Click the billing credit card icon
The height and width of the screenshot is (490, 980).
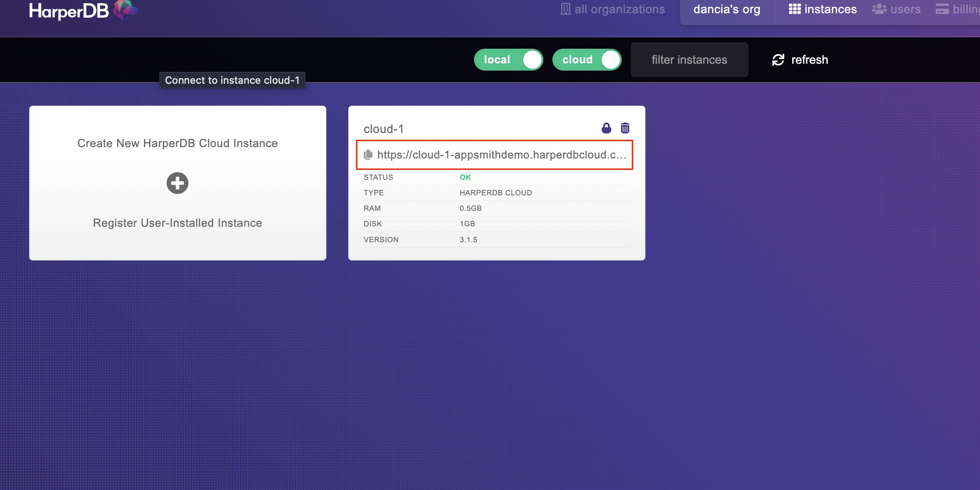pos(942,9)
